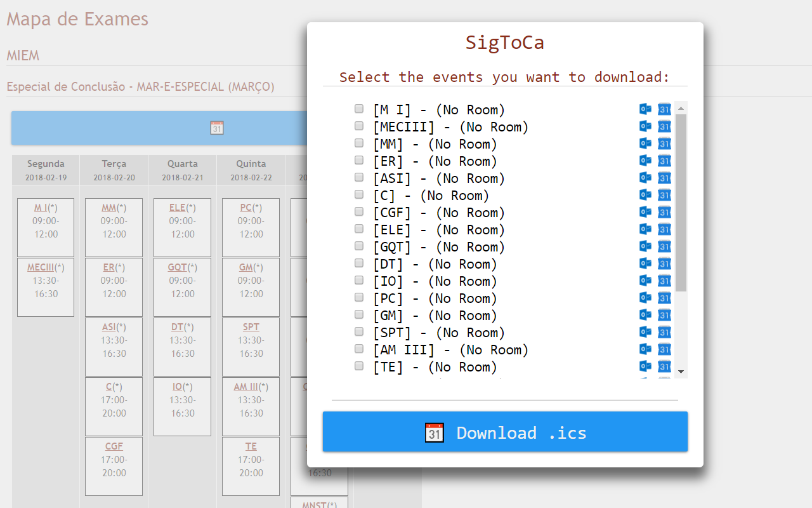Open the SPT exam link for Thursday
Viewport: 812px width, 508px height.
[251, 326]
